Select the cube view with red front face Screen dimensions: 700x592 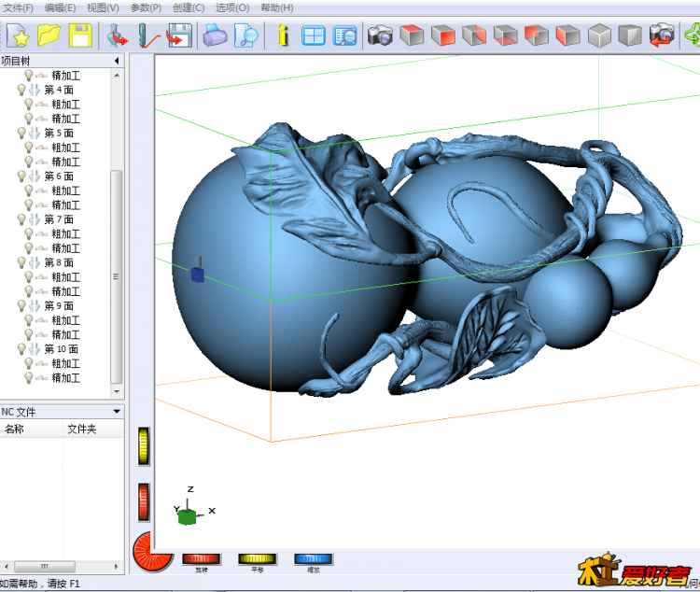point(442,35)
